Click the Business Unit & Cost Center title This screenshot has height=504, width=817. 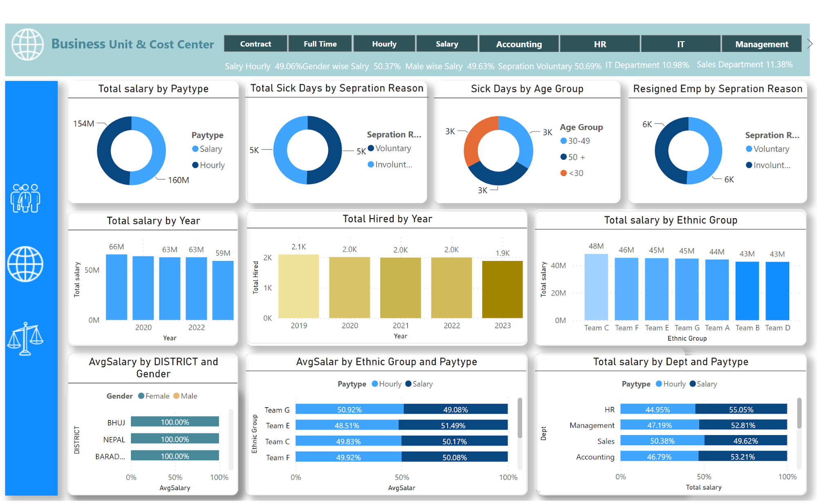132,44
